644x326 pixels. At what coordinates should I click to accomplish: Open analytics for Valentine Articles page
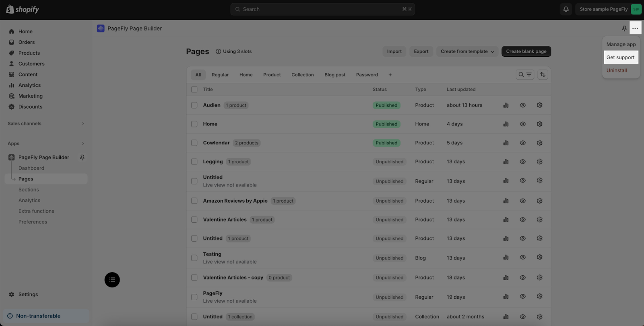click(x=506, y=219)
